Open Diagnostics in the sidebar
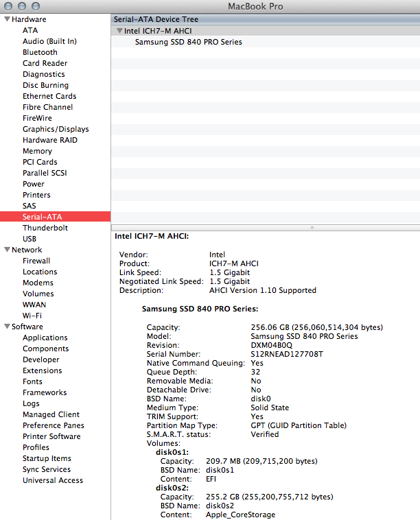 pos(43,74)
